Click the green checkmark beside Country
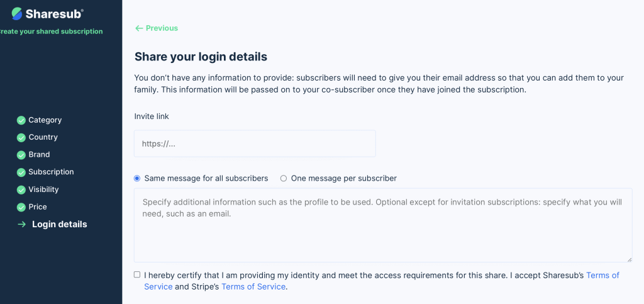 [21, 138]
